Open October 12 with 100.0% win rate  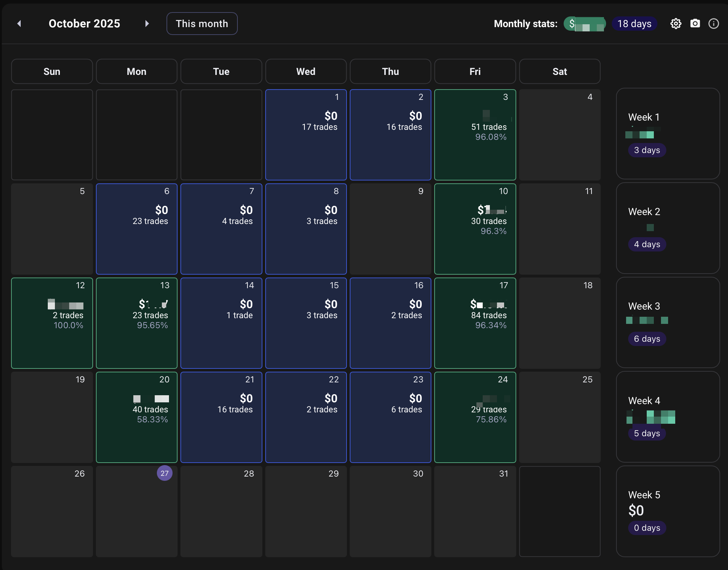52,323
